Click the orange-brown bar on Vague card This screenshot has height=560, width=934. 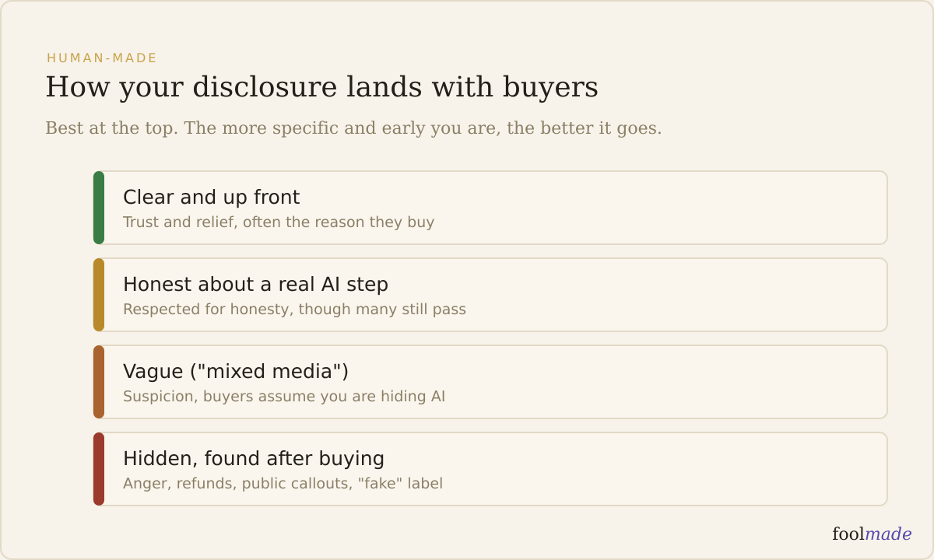pyautogui.click(x=99, y=382)
